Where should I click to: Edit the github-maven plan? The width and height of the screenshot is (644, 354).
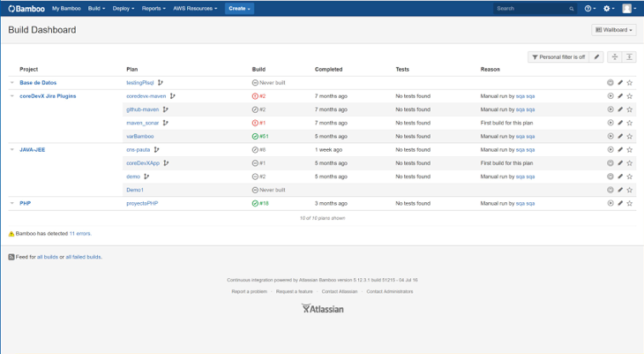tap(620, 109)
